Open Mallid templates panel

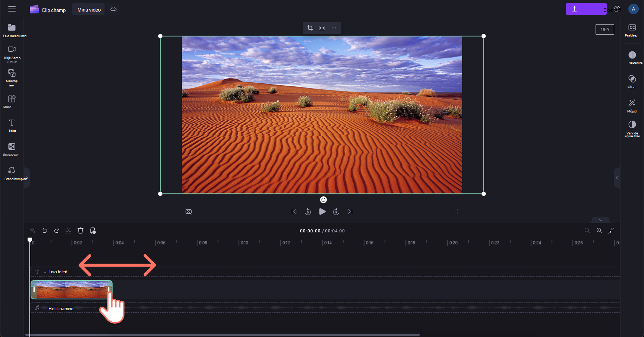(x=12, y=101)
